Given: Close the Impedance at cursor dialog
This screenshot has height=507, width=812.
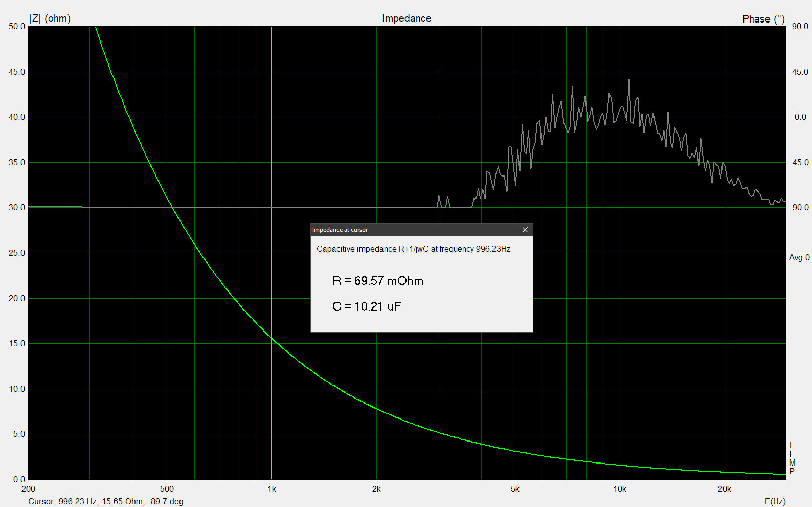Looking at the screenshot, I should tap(525, 230).
